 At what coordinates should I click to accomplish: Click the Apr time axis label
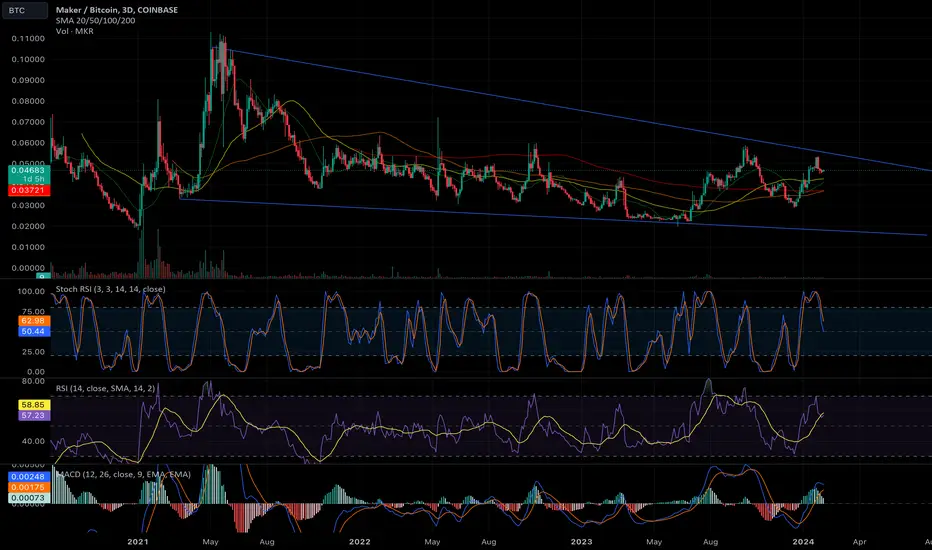click(x=859, y=542)
